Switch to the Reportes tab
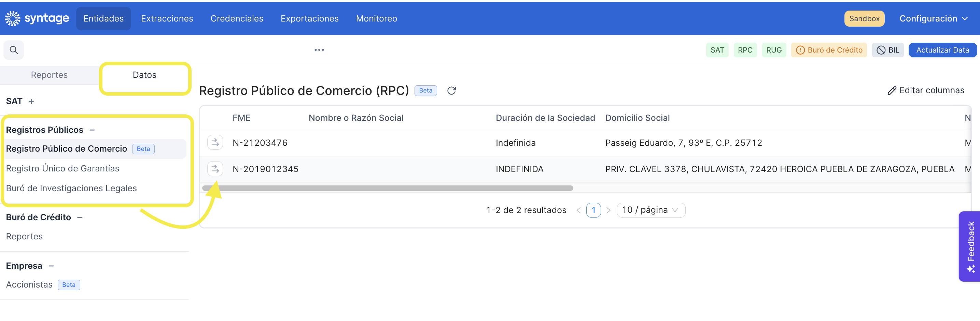This screenshot has width=980, height=321. coord(50,75)
